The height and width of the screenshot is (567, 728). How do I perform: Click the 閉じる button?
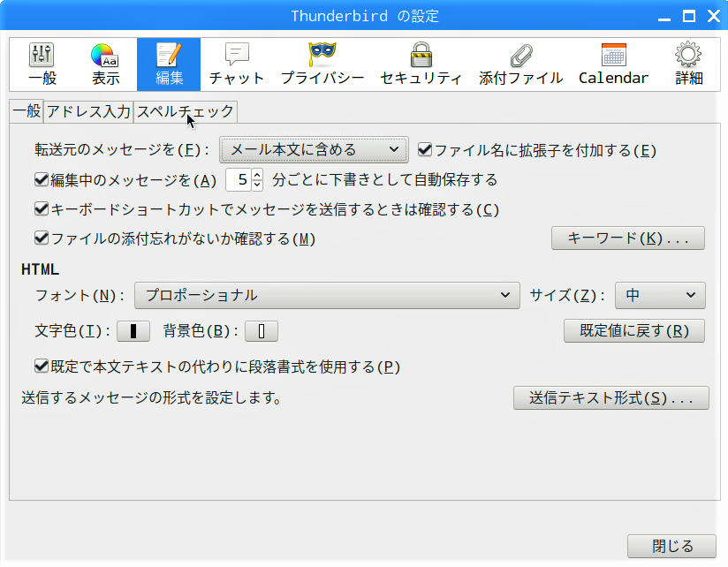tap(671, 546)
